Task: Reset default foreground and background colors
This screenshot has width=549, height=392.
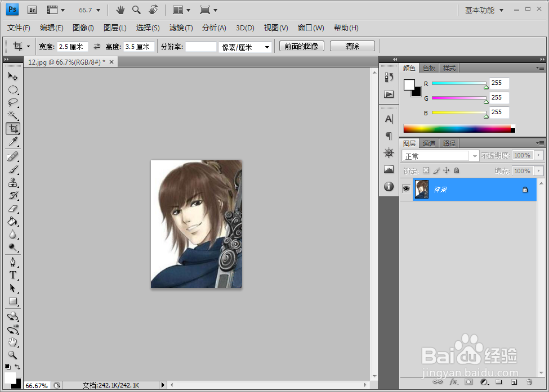Action: pos(8,367)
